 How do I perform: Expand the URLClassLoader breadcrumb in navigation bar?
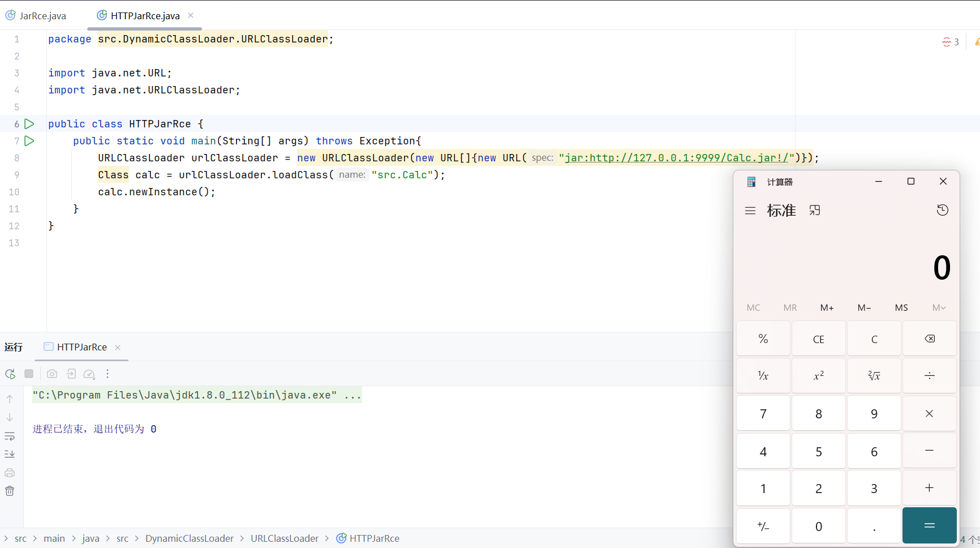pos(285,538)
